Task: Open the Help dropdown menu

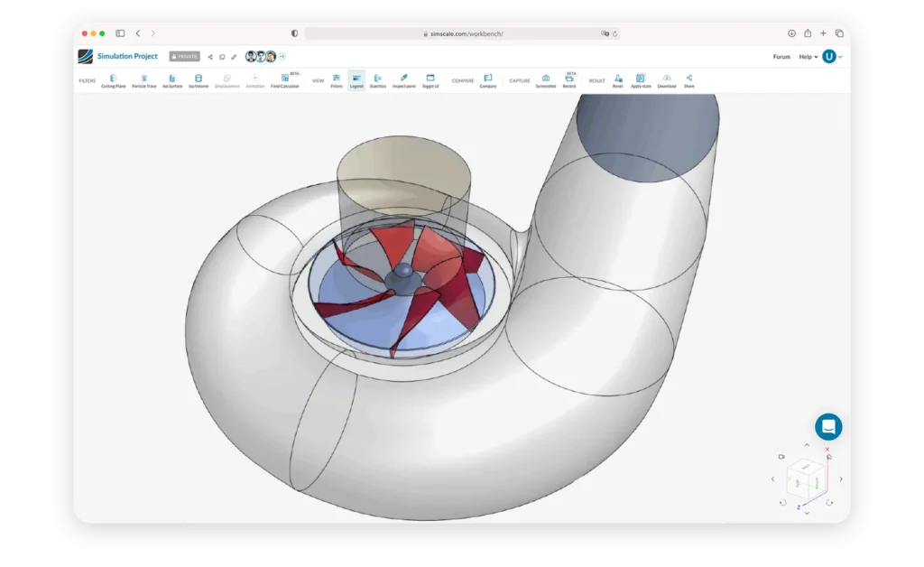Action: click(806, 56)
